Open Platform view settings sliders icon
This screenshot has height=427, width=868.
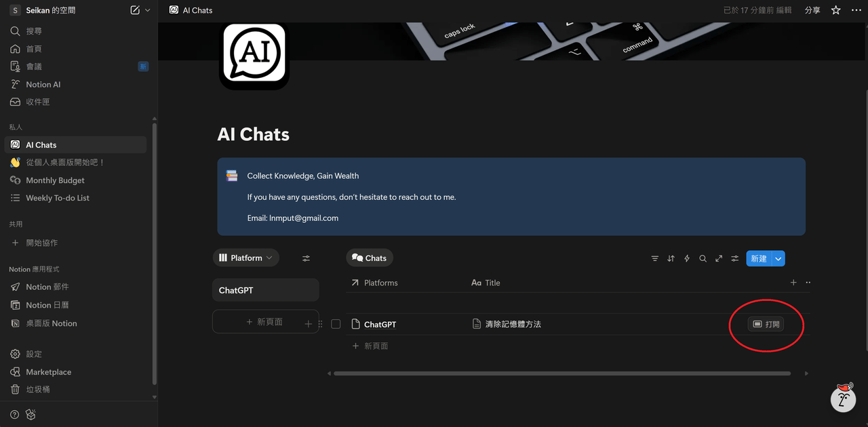tap(306, 258)
